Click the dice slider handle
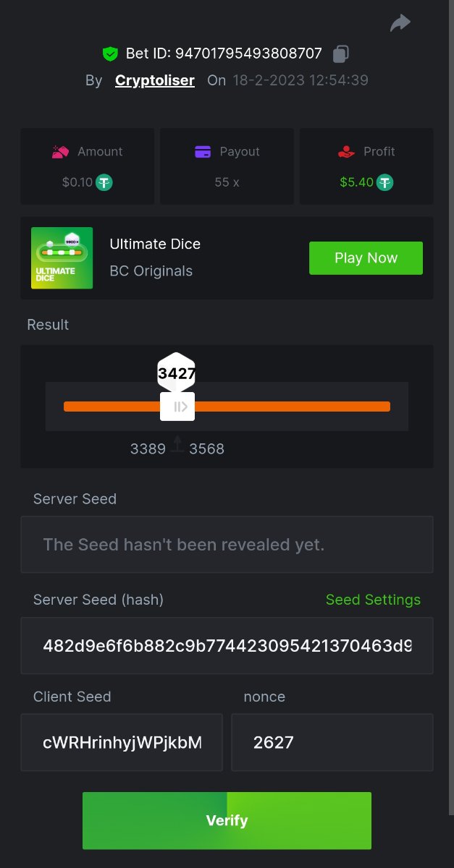Image resolution: width=454 pixels, height=868 pixels. point(178,407)
